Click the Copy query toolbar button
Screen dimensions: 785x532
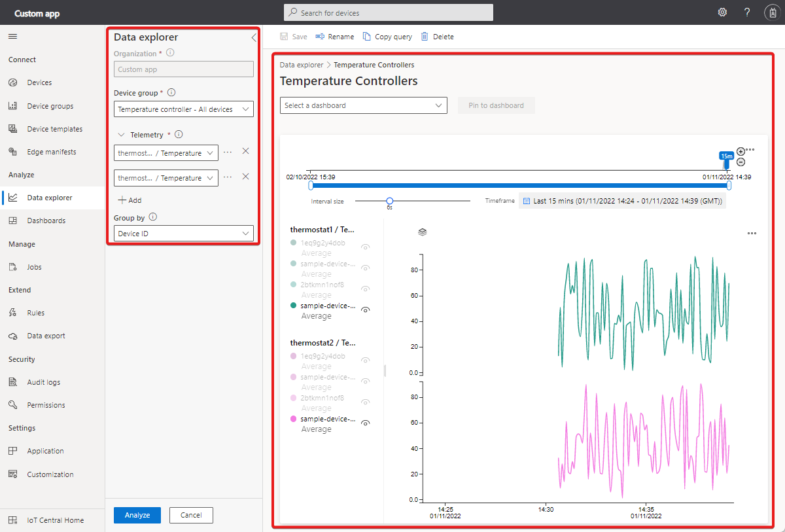click(387, 37)
